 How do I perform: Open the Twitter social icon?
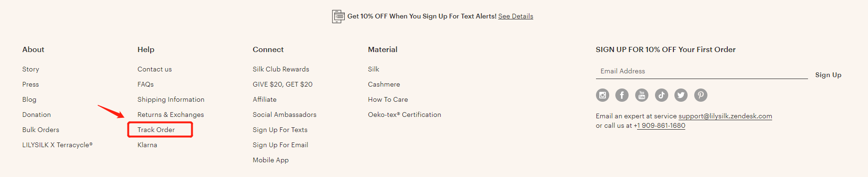681,95
